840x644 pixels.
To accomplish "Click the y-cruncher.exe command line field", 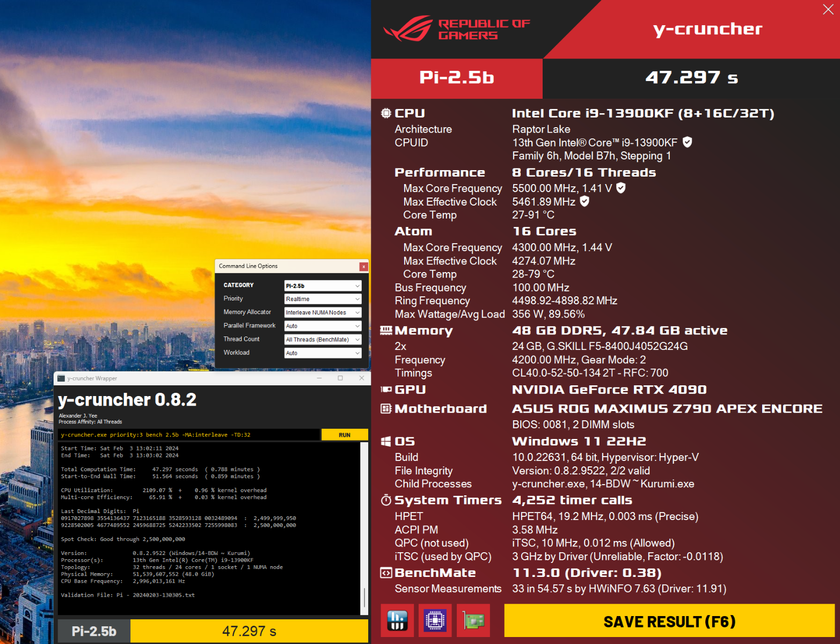I will tap(189, 435).
